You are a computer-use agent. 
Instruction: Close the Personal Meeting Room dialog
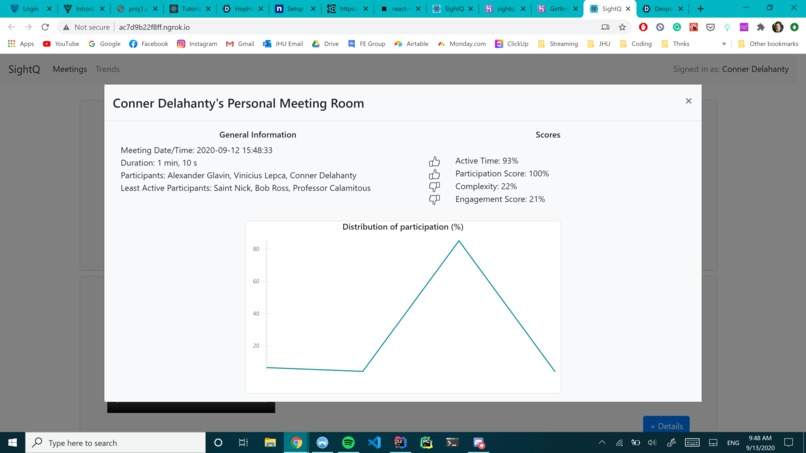click(688, 101)
